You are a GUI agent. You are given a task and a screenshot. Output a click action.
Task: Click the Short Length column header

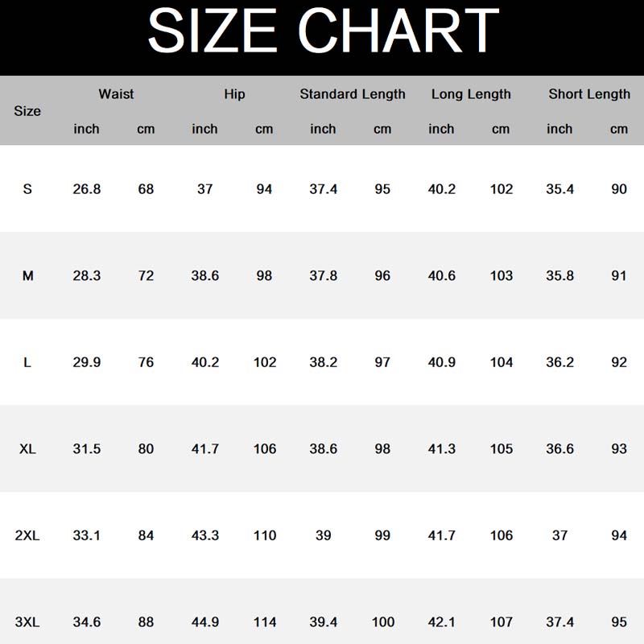[x=589, y=94]
